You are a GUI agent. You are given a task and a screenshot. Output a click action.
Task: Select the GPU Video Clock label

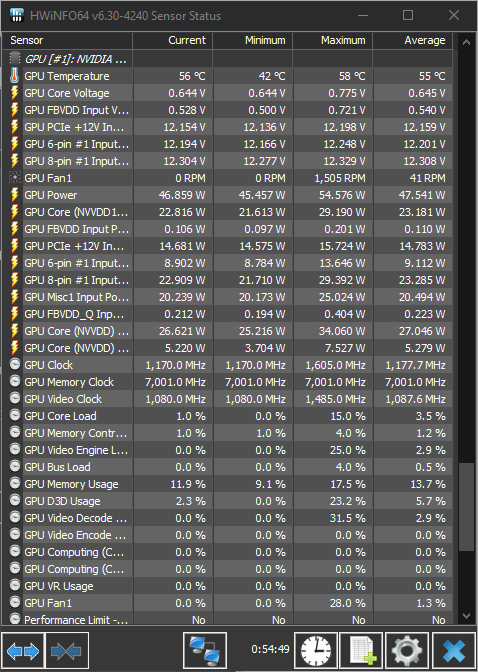63,399
